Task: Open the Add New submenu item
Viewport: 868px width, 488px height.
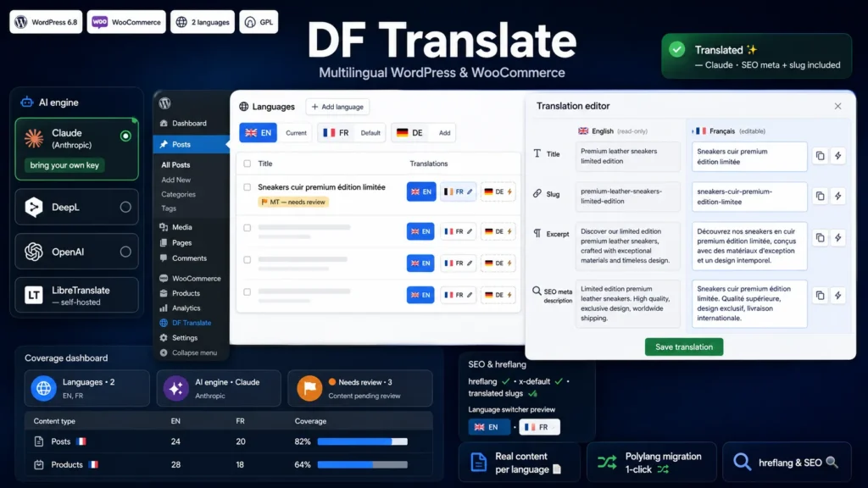Action: point(175,180)
